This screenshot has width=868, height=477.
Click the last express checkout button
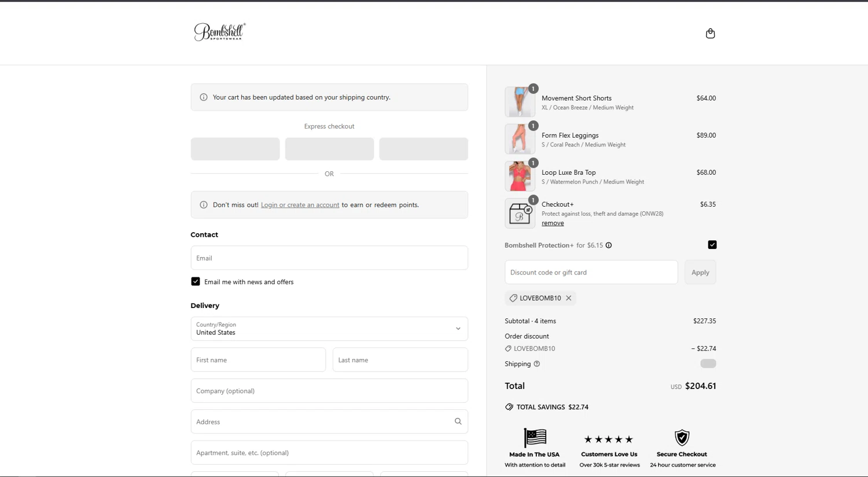click(x=424, y=149)
